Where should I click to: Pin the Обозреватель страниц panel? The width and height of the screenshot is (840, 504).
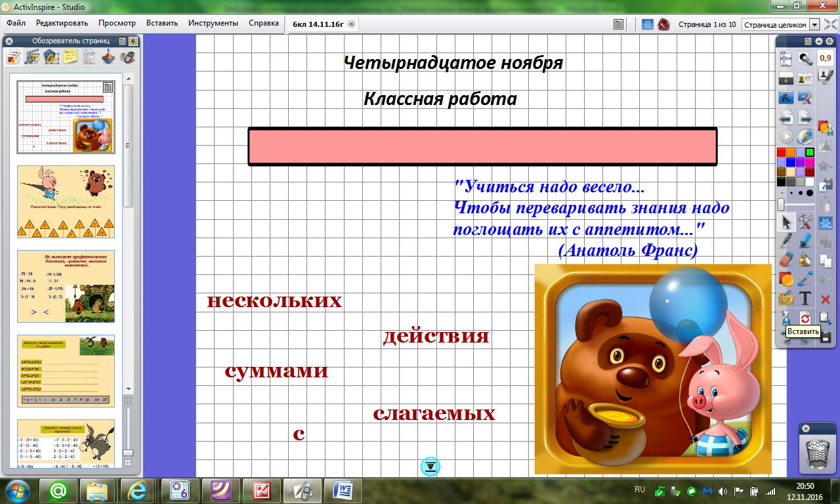(x=133, y=41)
